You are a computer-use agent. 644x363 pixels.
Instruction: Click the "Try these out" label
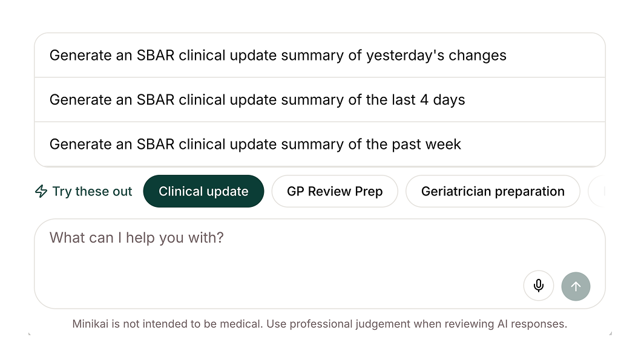tap(92, 192)
